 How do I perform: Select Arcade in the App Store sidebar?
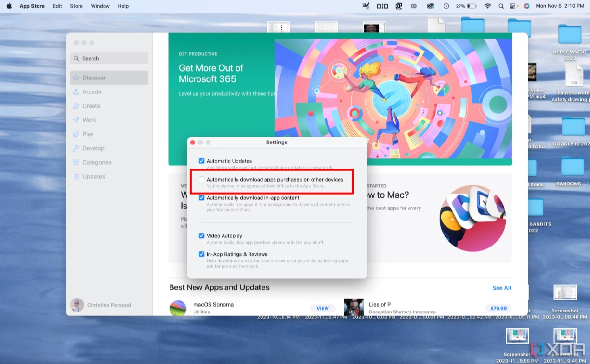93,91
